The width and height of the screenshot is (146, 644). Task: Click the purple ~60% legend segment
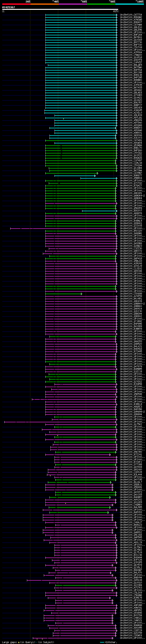[x=73, y=4]
